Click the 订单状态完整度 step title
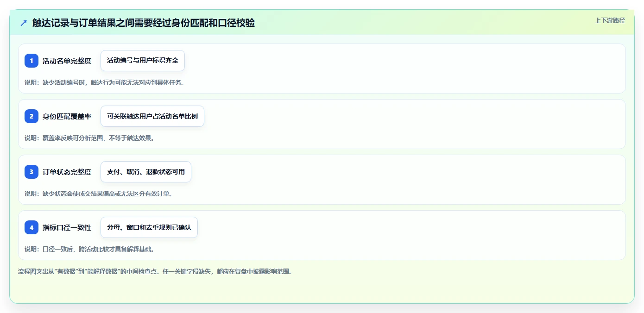 [67, 172]
